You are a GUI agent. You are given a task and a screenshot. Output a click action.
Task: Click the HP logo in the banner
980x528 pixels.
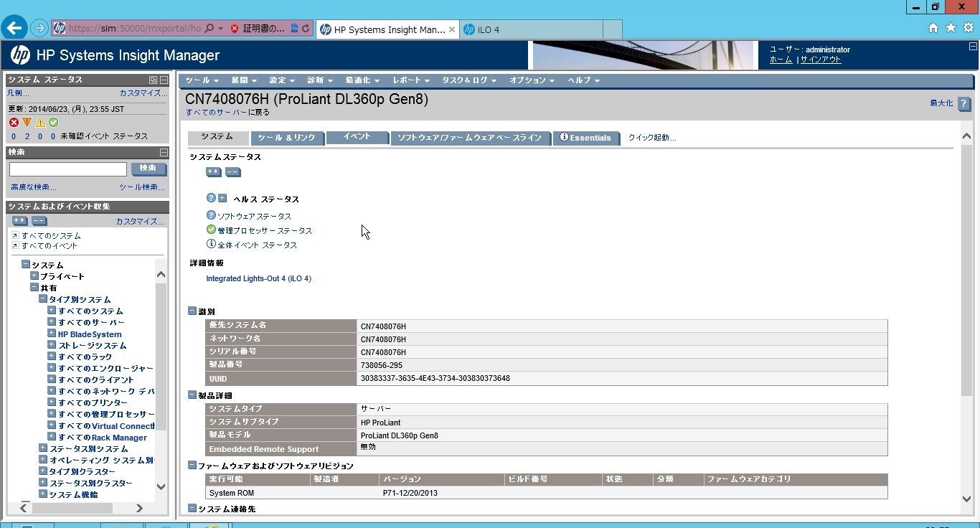(x=20, y=55)
